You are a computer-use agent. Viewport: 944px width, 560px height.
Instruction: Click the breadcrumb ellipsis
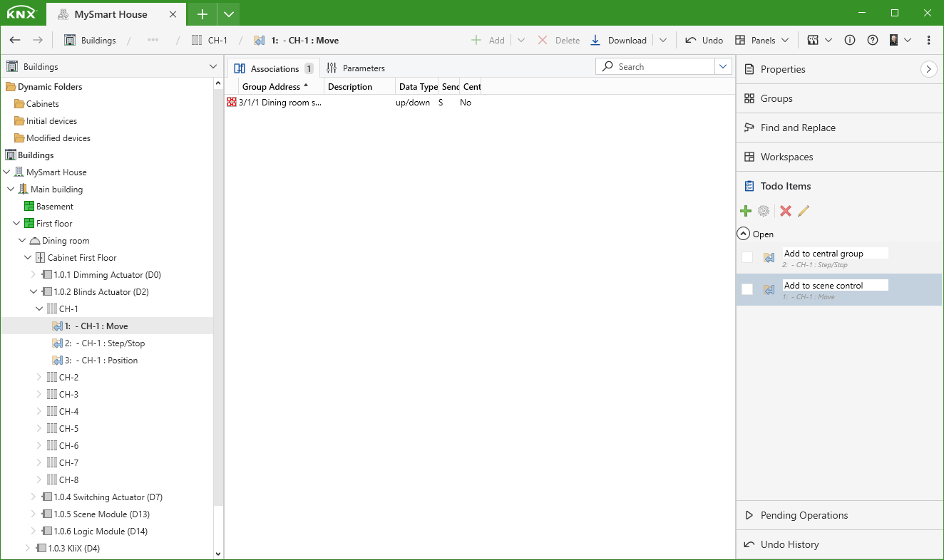coord(153,41)
